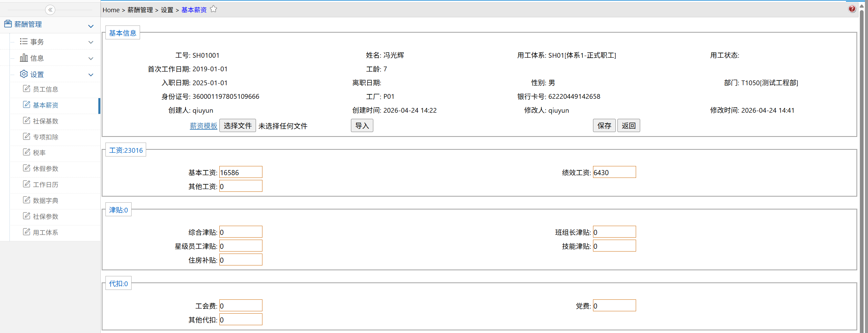868x333 pixels.
Task: Click the edit icon beside 税率
Action: click(26, 152)
